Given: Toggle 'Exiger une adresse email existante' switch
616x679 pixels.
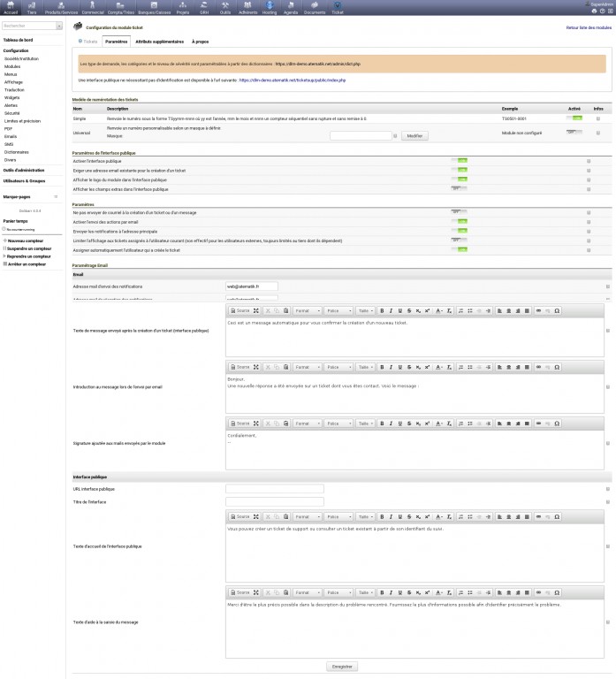Looking at the screenshot, I should coord(459,170).
